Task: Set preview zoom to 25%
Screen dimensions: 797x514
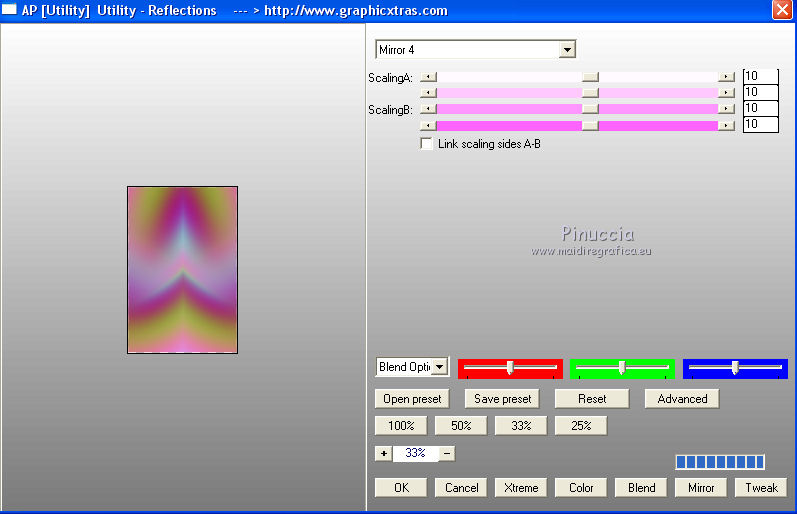Action: (581, 426)
